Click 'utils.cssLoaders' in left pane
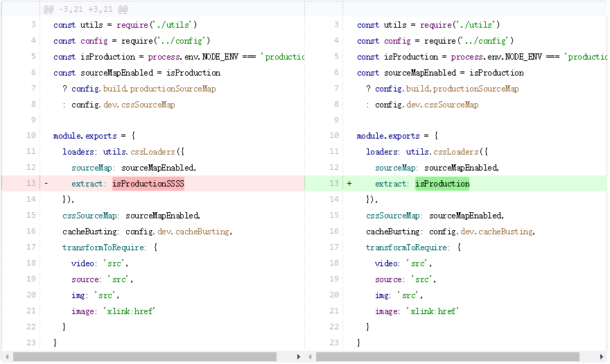610x364 pixels. pyautogui.click(x=139, y=152)
